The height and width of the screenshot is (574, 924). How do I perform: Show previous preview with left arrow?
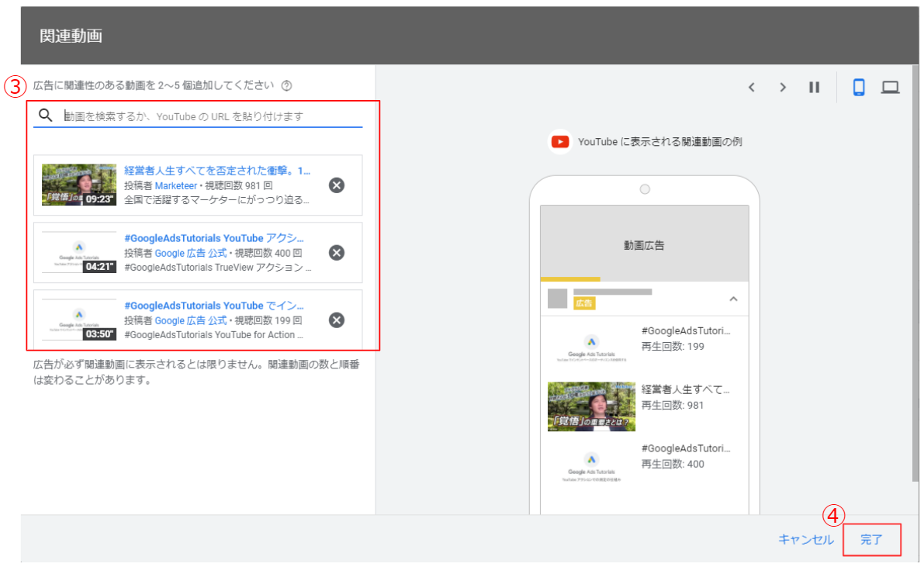751,88
